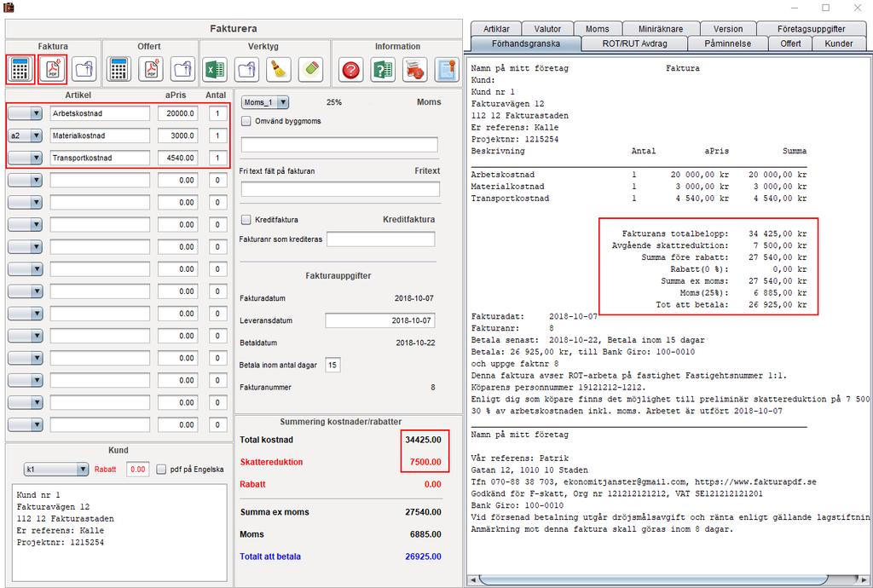This screenshot has width=873, height=588.
Task: Click the Transportkostnad article name field
Action: [x=100, y=158]
